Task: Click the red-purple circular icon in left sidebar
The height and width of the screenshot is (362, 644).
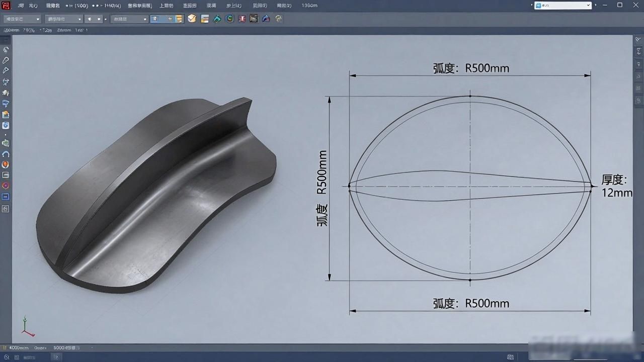Action: click(6, 186)
